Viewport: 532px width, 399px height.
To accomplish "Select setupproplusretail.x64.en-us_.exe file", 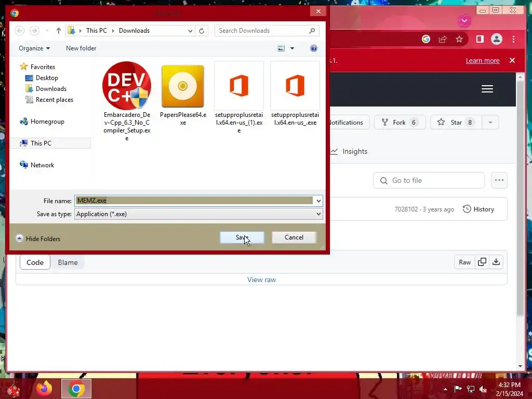I will coord(295,94).
